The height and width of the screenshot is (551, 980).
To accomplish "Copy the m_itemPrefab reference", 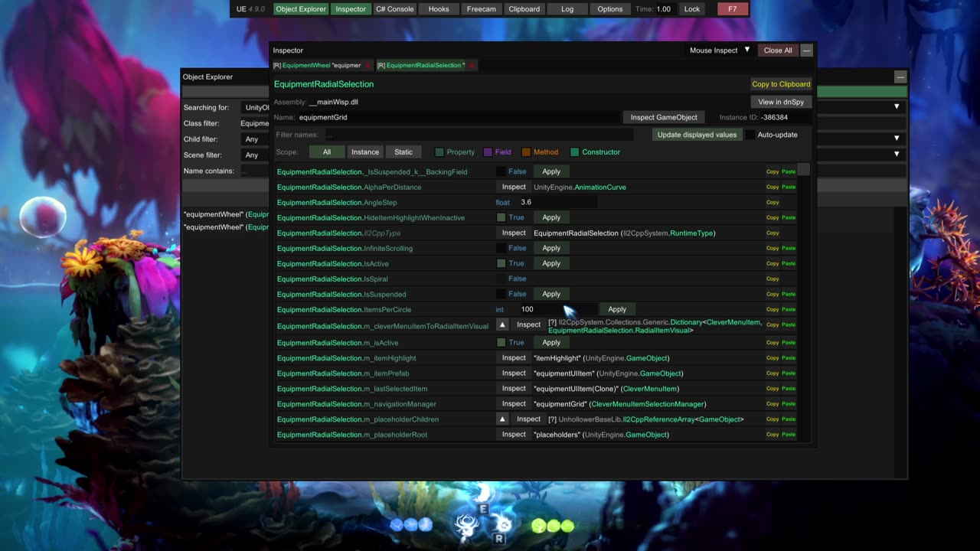I will (x=773, y=373).
